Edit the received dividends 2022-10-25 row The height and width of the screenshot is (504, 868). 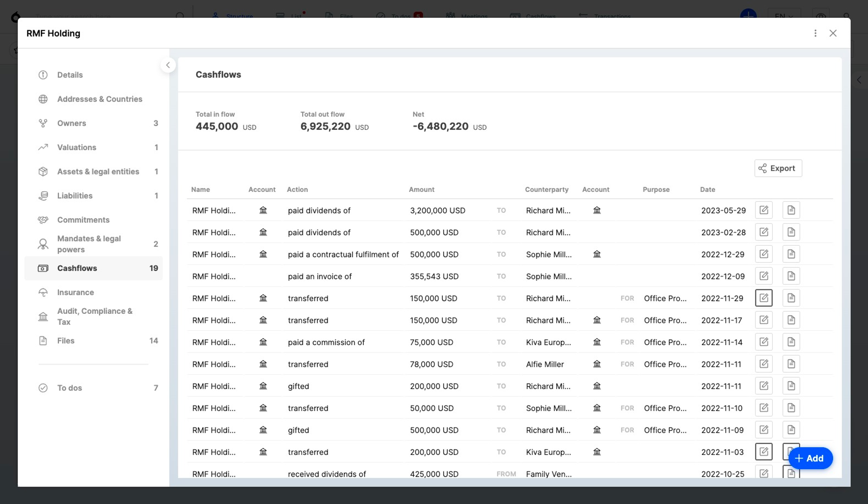(764, 472)
